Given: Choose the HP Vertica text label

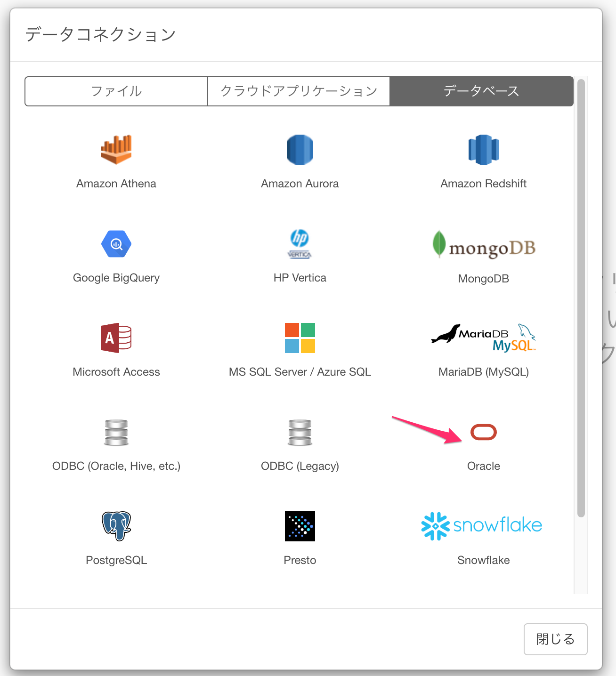Looking at the screenshot, I should pyautogui.click(x=300, y=278).
